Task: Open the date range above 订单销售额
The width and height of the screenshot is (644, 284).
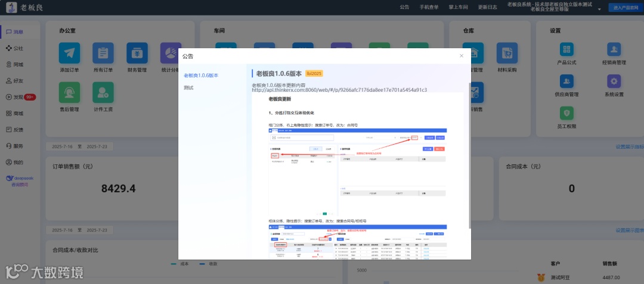Action: tap(80, 146)
